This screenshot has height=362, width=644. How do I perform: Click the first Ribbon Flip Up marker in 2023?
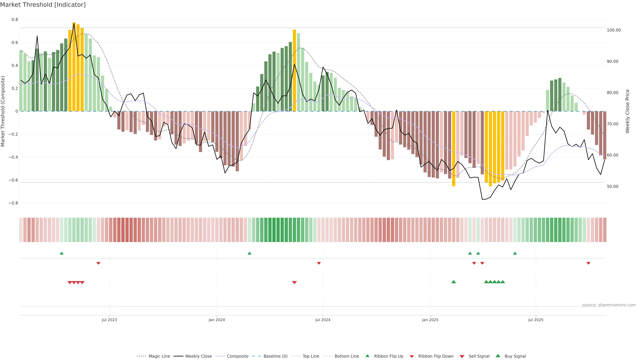62,253
